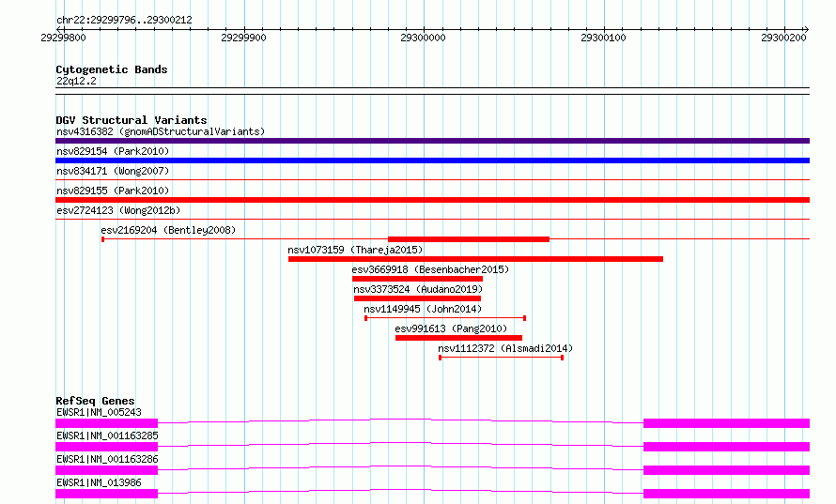Image resolution: width=836 pixels, height=504 pixels.
Task: Click the blue nsv829154 variant bar
Action: tap(432, 160)
